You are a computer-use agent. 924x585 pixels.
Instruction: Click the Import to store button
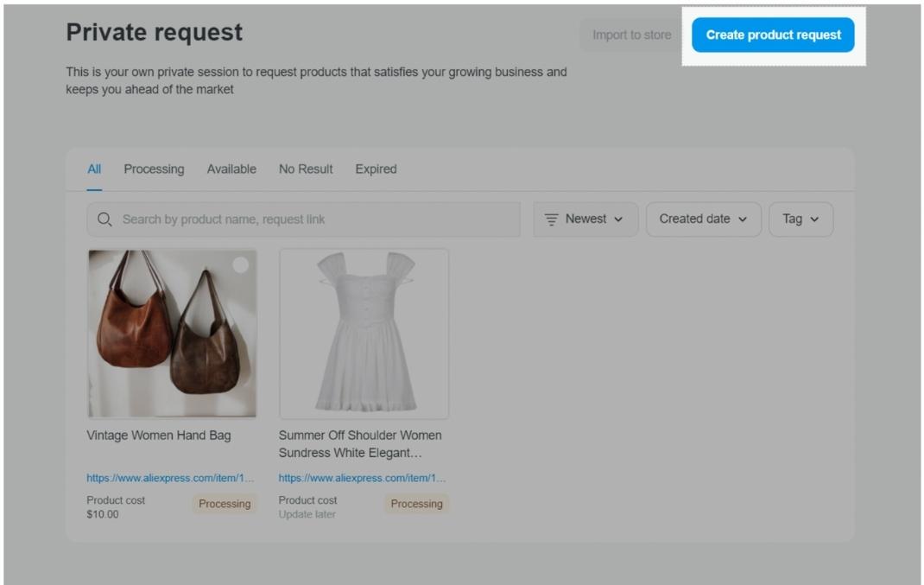tap(631, 35)
